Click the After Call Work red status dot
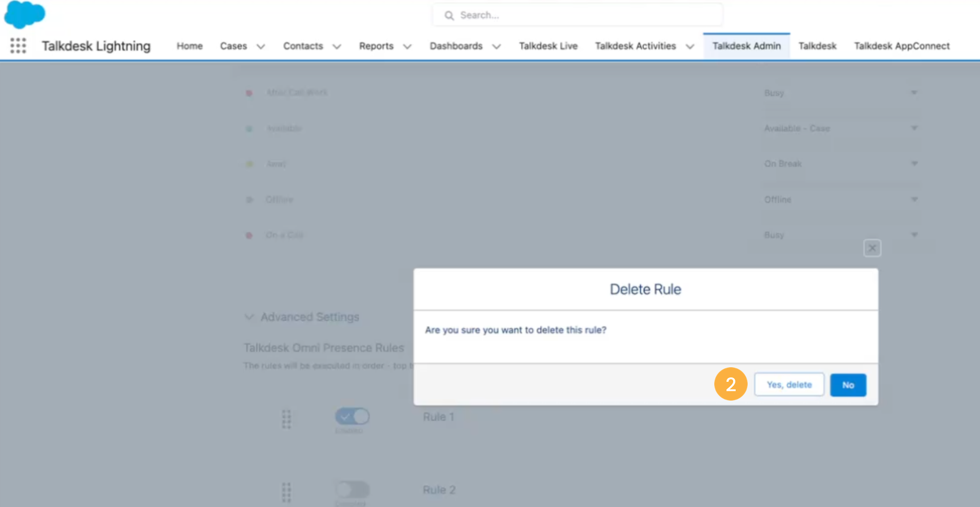The image size is (980, 507). (x=249, y=93)
